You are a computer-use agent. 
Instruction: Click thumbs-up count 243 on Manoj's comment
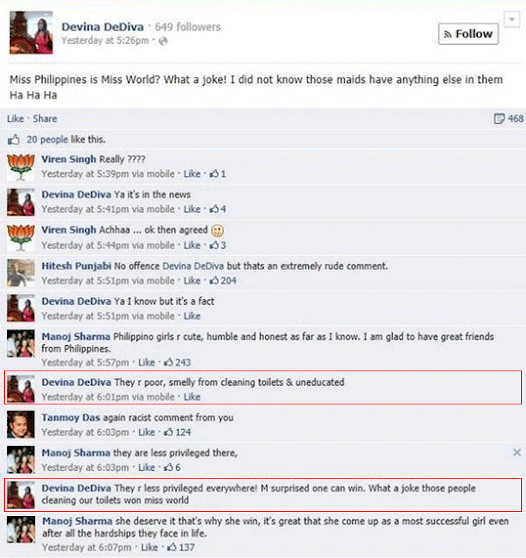click(177, 362)
